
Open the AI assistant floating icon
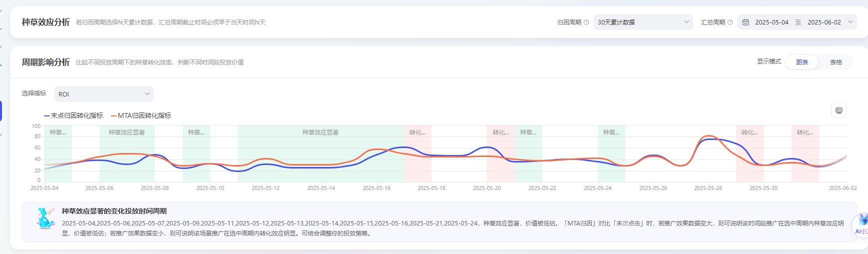coord(861,223)
